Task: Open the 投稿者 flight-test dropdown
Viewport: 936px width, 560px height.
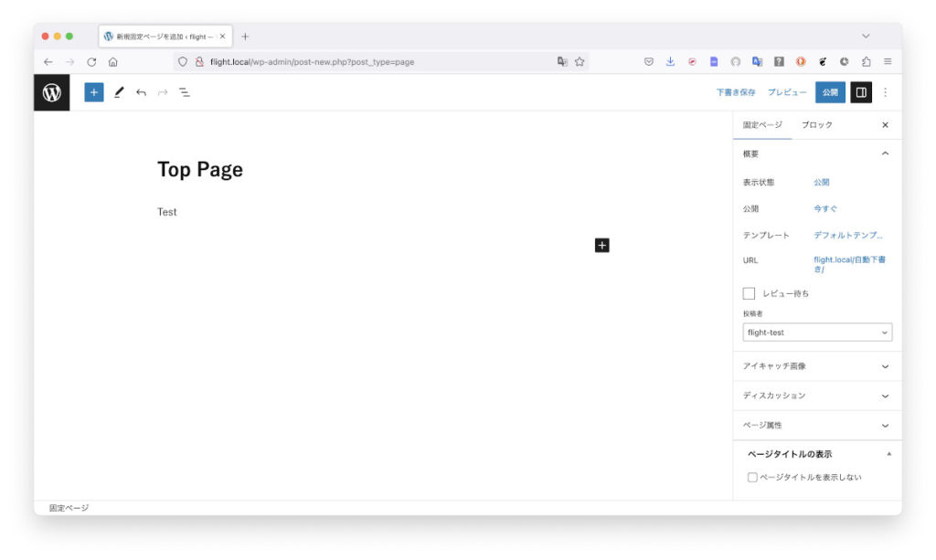Action: point(817,333)
